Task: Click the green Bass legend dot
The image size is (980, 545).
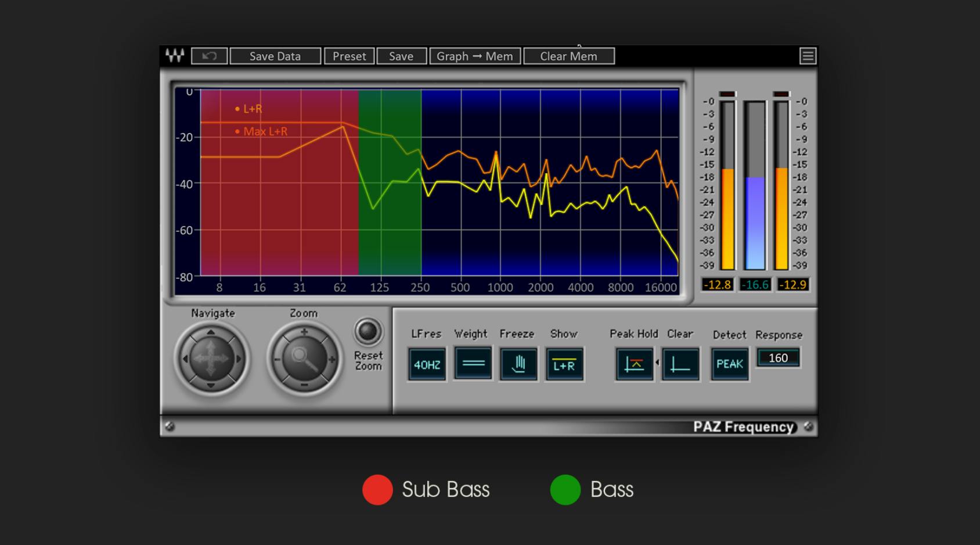Action: point(565,490)
